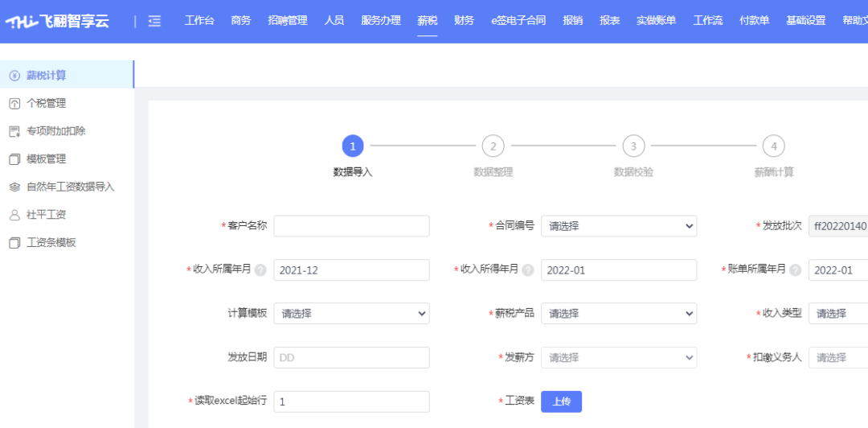This screenshot has width=868, height=428.
Task: Click the 上传 button for 工资表
Action: 561,402
